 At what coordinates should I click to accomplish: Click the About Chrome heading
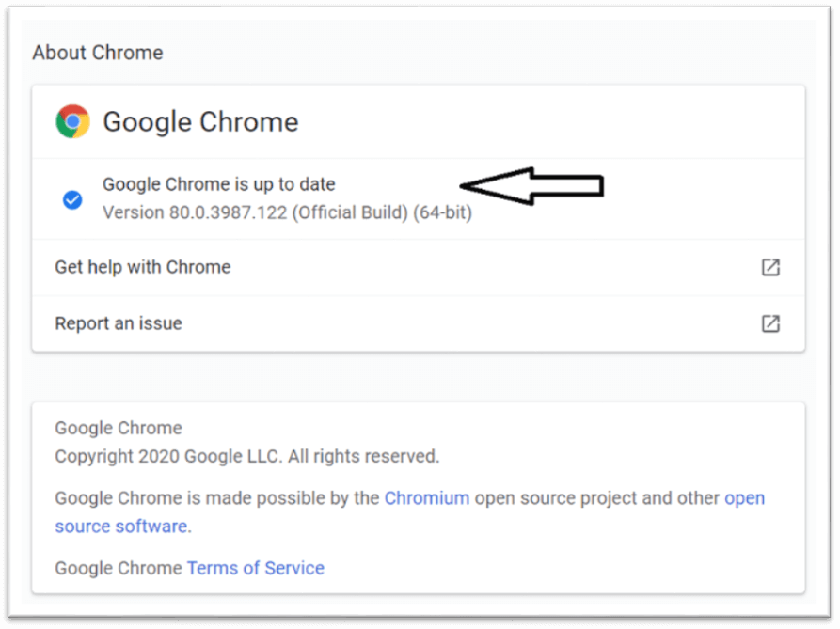coord(98,53)
